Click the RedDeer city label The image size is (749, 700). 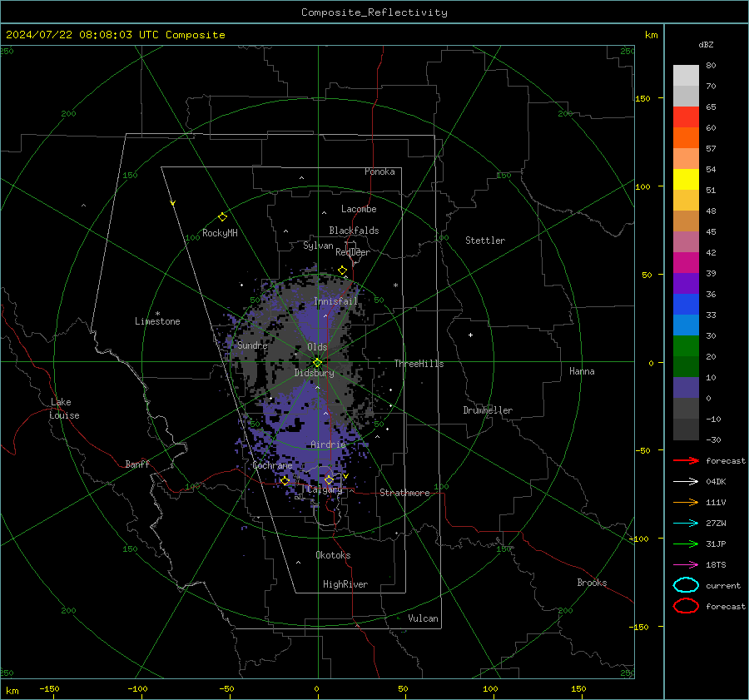[x=353, y=252]
